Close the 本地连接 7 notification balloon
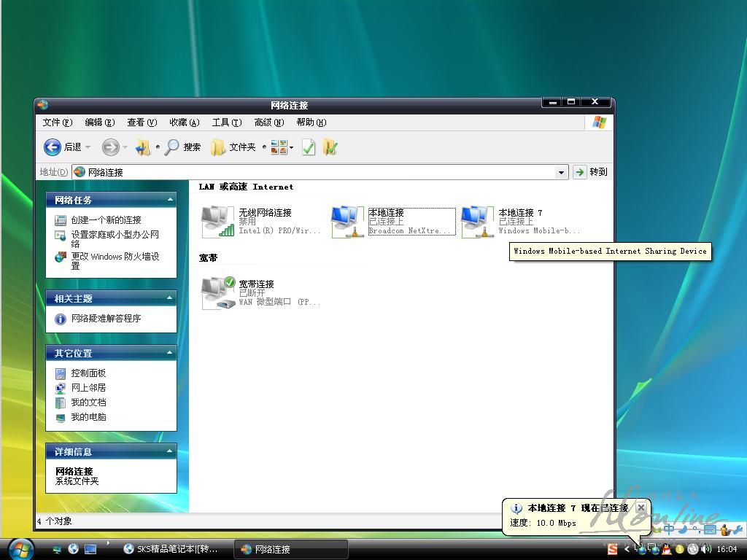 point(640,507)
